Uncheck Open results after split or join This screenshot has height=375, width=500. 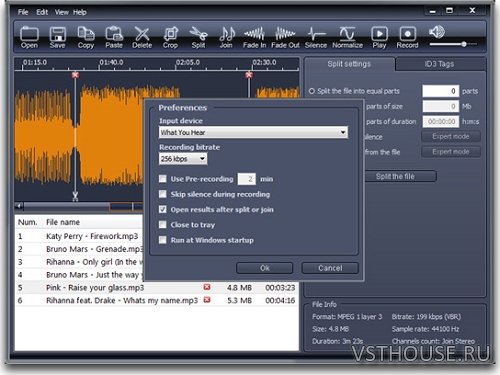163,209
